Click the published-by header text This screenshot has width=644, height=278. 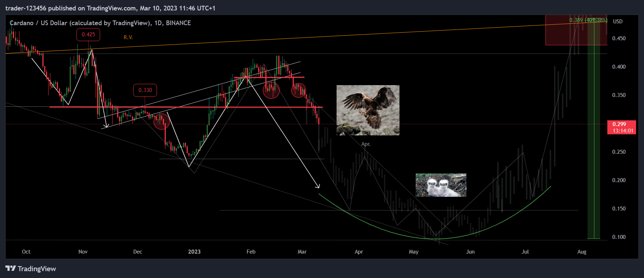click(x=110, y=8)
